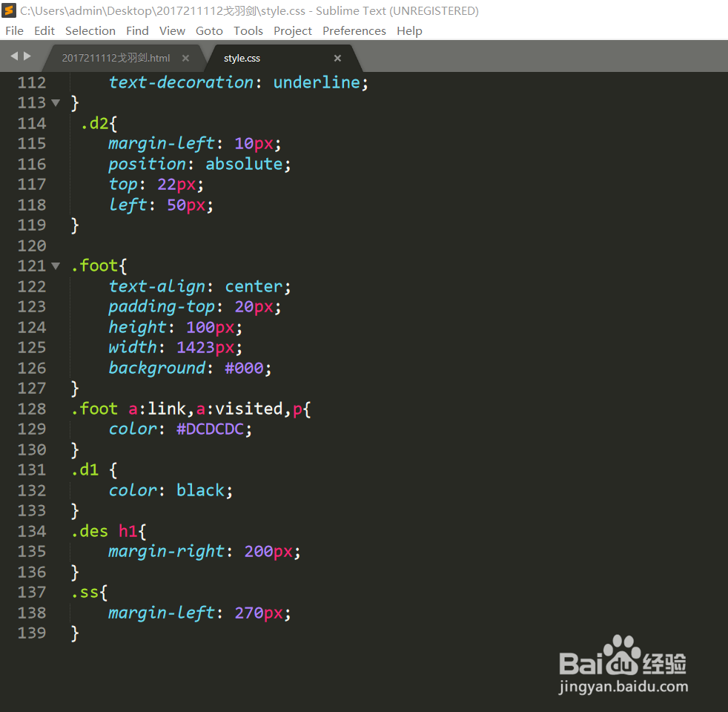The image size is (728, 712).
Task: Open the Preferences menu
Action: pos(354,30)
